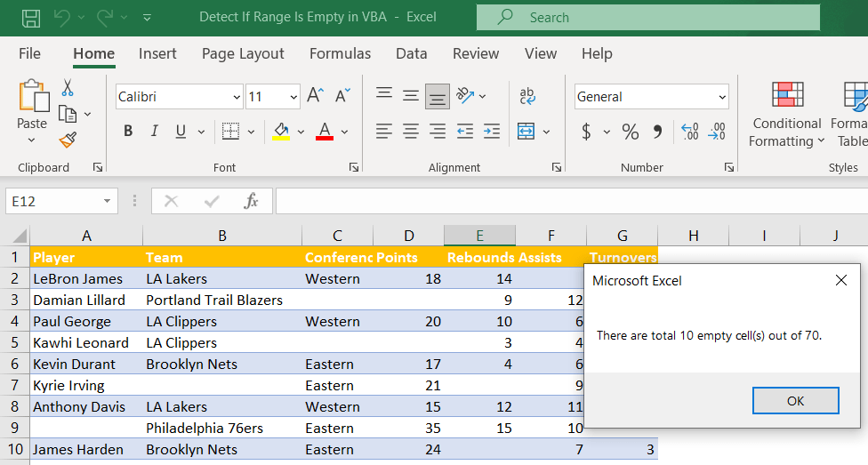Click Increase Indent icon
Image resolution: width=868 pixels, height=465 pixels.
pyautogui.click(x=492, y=132)
